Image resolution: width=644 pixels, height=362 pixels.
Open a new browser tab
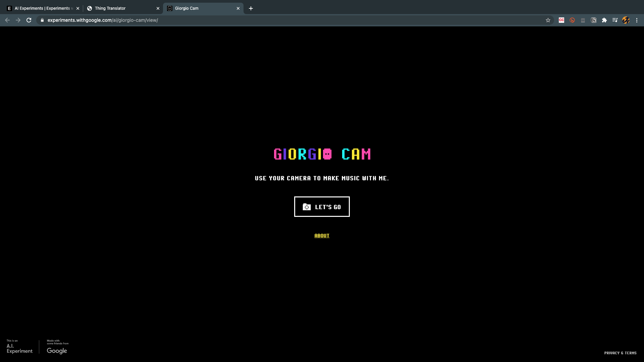pos(251,8)
